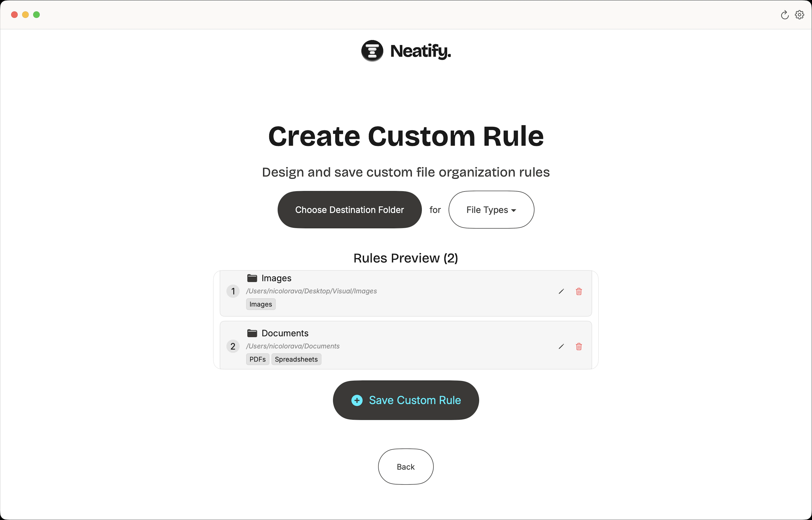Open the File Types dropdown
The image size is (812, 520).
pos(491,209)
